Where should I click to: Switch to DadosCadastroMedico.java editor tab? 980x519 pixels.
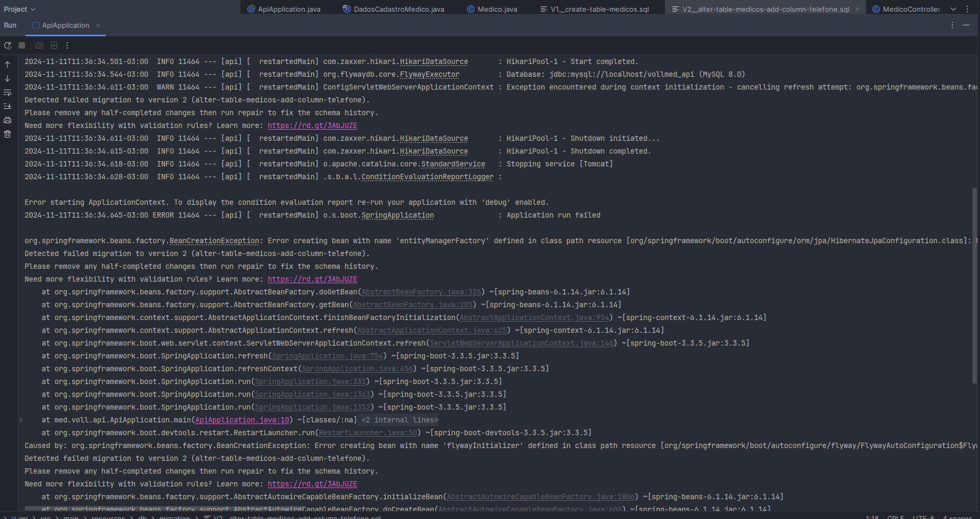coord(393,9)
